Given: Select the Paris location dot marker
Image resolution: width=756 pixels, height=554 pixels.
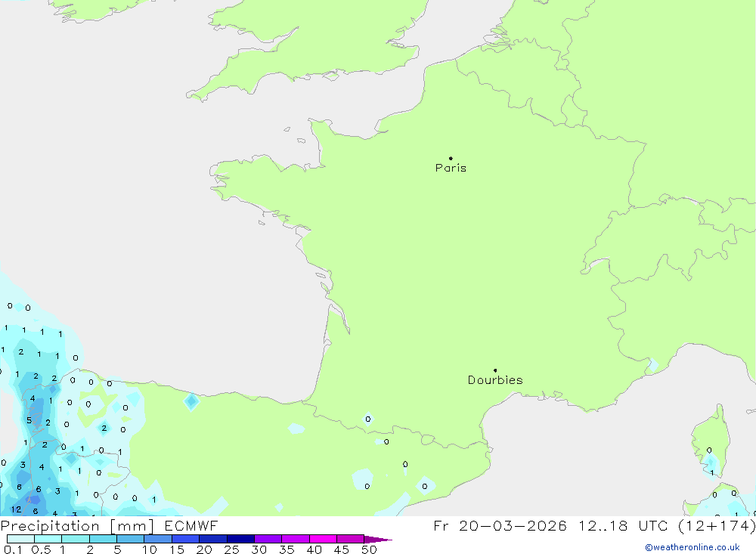Looking at the screenshot, I should [451, 158].
